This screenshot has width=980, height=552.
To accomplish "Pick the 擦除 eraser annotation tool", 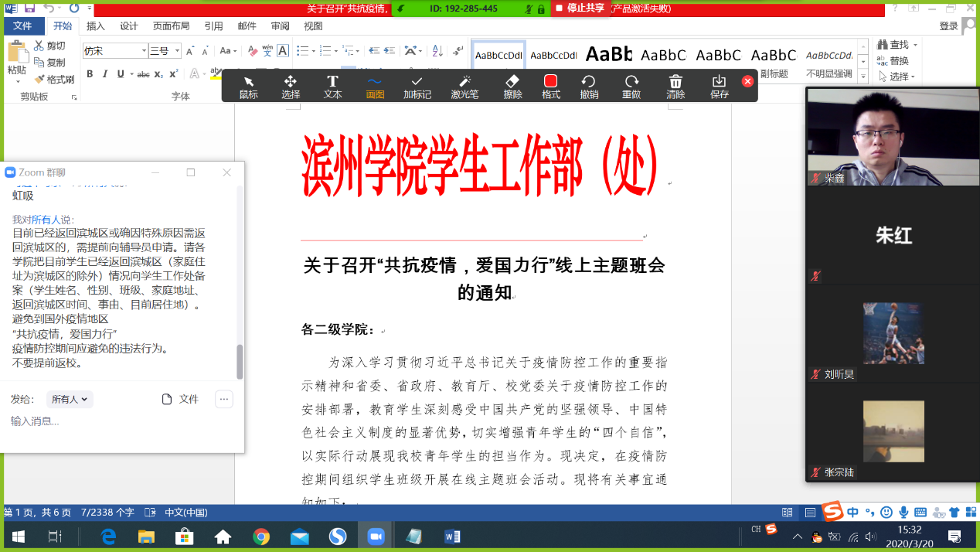I will tap(512, 87).
